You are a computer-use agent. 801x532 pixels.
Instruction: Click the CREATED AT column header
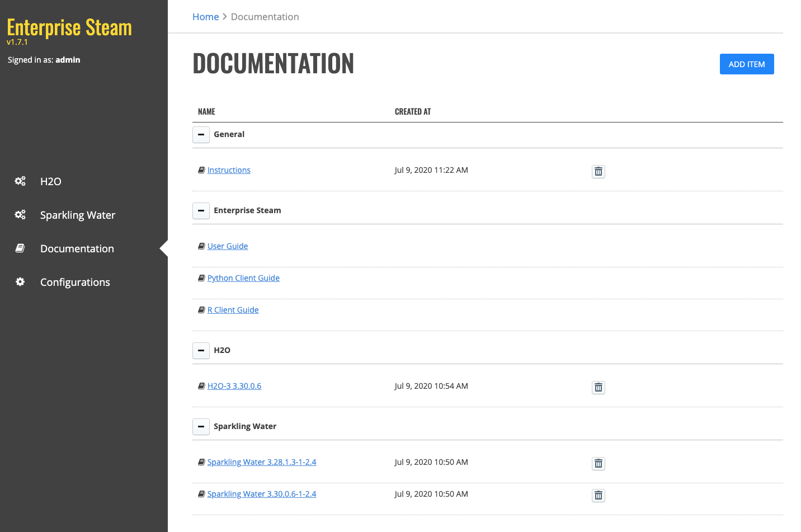(413, 112)
